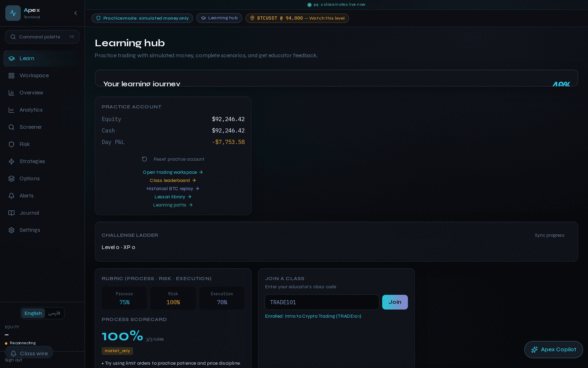Click the BTCUSDT 94,000 watch level alert
Viewport: 588px width, 368px height.
pyautogui.click(x=297, y=18)
